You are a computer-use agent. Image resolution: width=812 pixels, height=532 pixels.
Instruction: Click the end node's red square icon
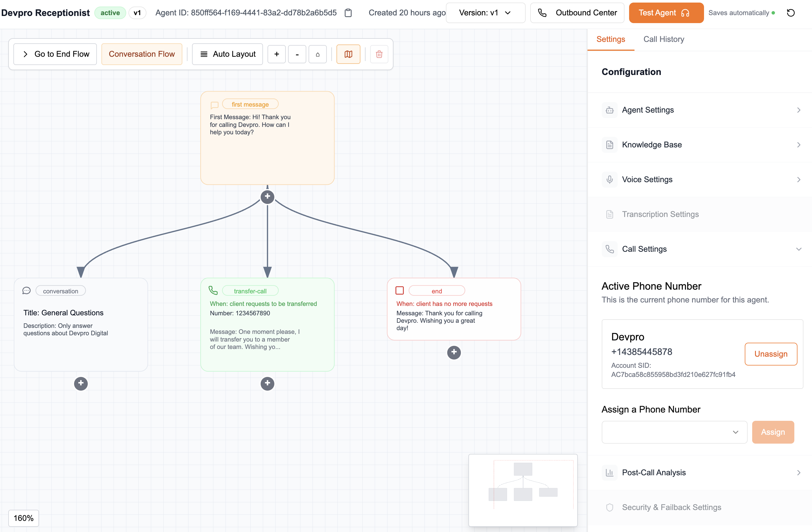(x=399, y=291)
